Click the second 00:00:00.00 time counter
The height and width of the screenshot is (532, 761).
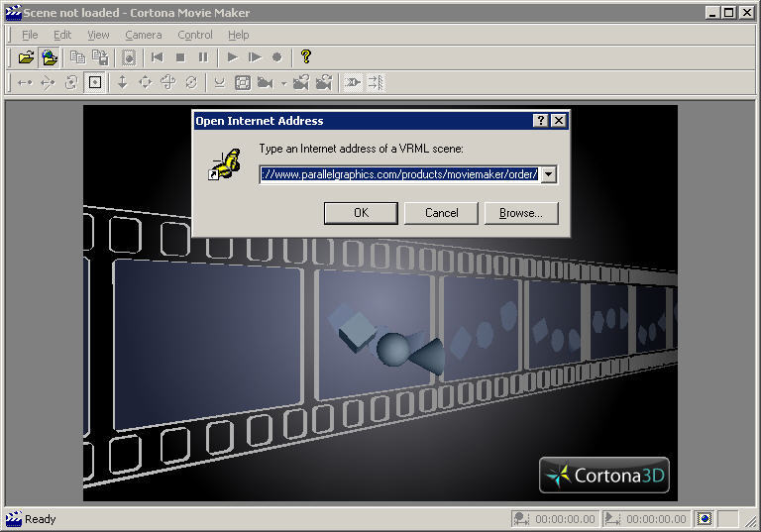(x=656, y=519)
